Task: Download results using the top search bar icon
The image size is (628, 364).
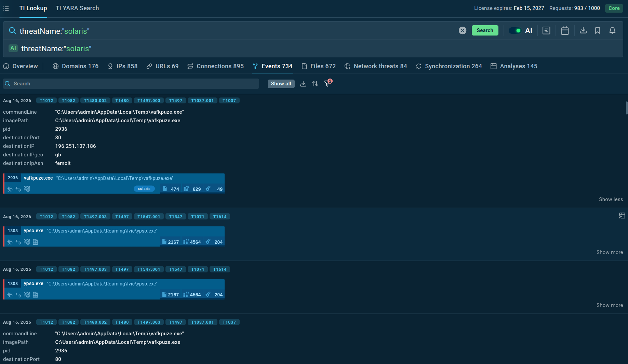Action: [x=583, y=30]
